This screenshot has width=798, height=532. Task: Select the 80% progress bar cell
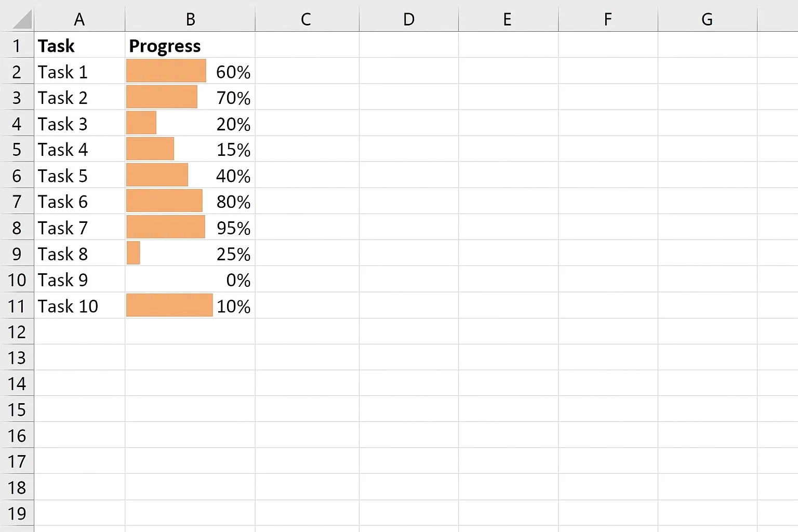(190, 202)
